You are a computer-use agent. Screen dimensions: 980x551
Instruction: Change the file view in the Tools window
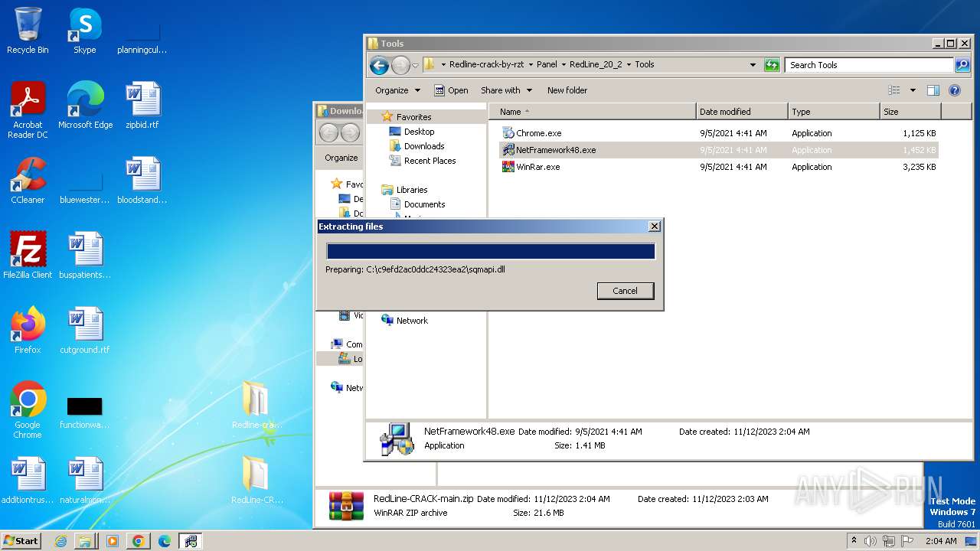coord(894,90)
